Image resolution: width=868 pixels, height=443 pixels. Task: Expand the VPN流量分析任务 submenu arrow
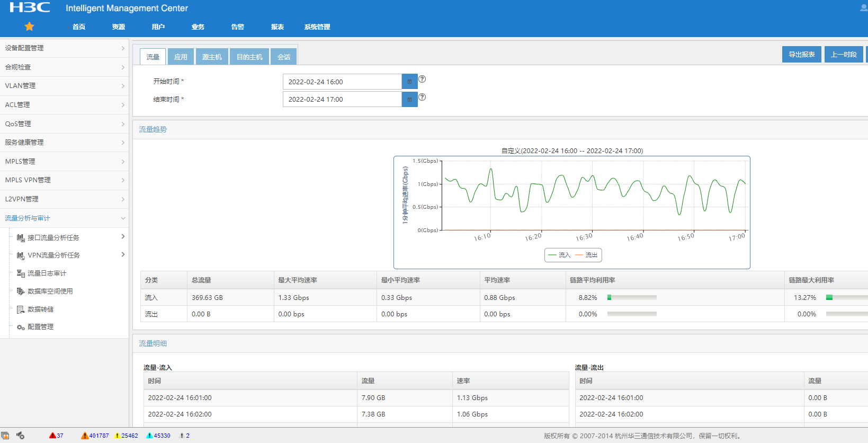(x=123, y=255)
